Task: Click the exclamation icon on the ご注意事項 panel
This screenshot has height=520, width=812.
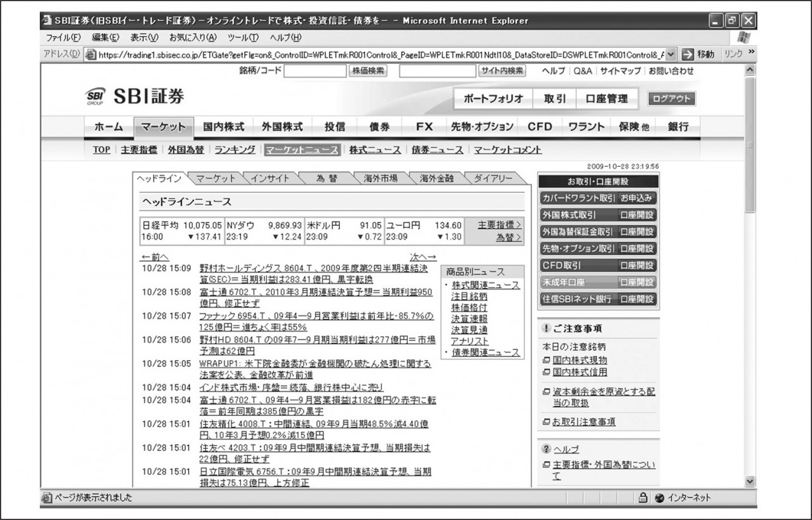Action: click(x=547, y=328)
